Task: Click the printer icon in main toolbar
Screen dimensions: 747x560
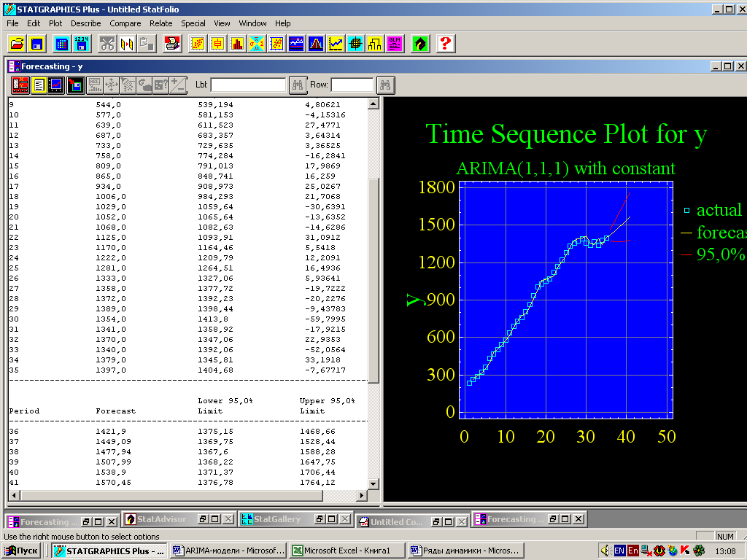Action: click(172, 44)
